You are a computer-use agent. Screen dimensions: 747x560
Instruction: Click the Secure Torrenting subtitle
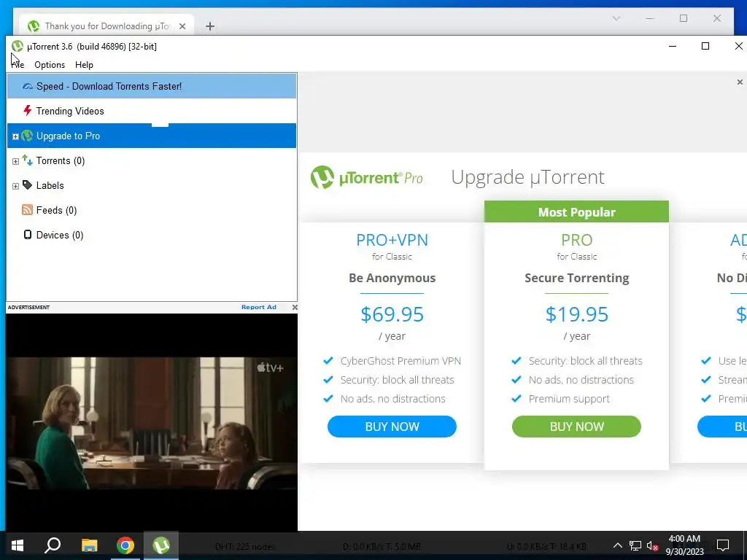tap(576, 278)
